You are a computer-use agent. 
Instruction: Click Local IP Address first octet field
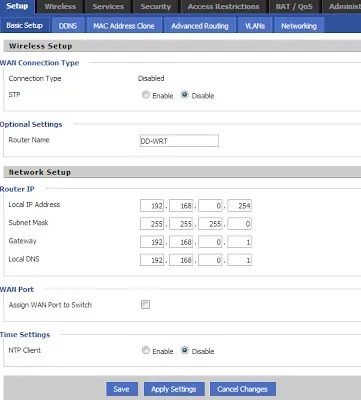152,206
